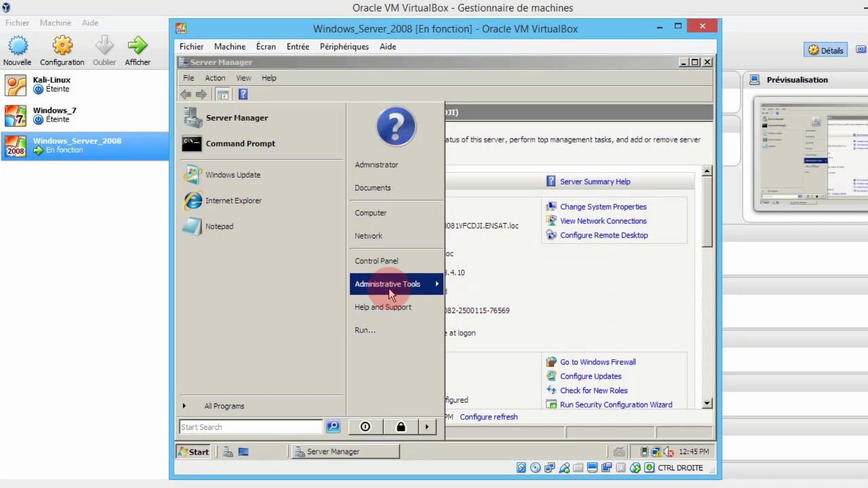
Task: Click the Change System Properties link
Action: [x=604, y=207]
